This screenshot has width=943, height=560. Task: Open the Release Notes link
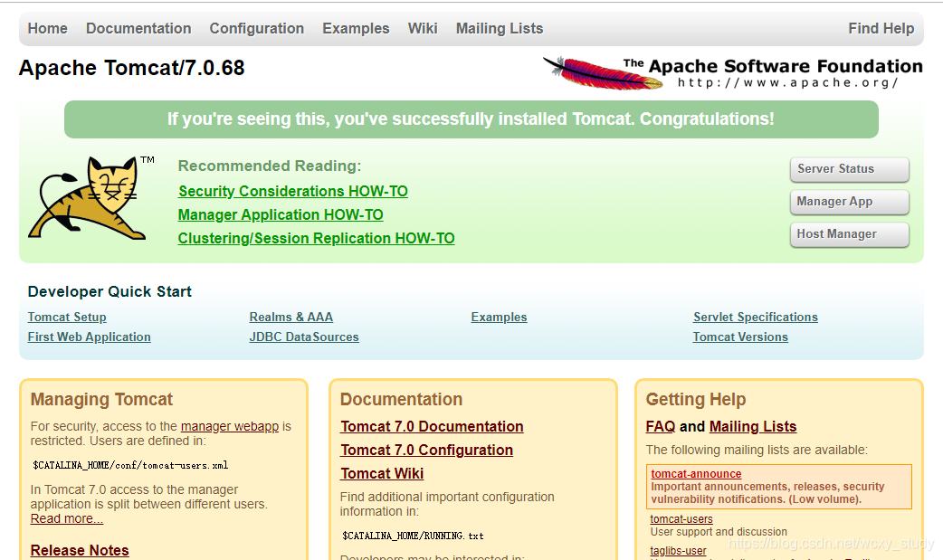(80, 550)
